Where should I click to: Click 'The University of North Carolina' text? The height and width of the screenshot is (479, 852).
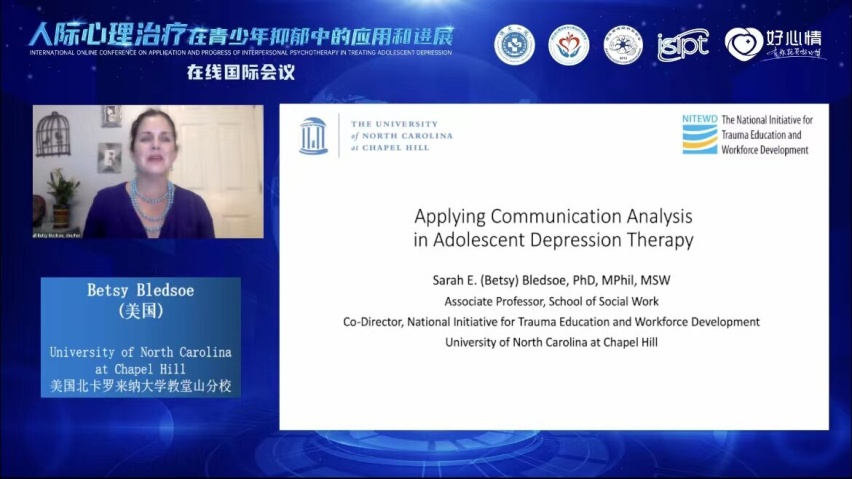tap(401, 136)
